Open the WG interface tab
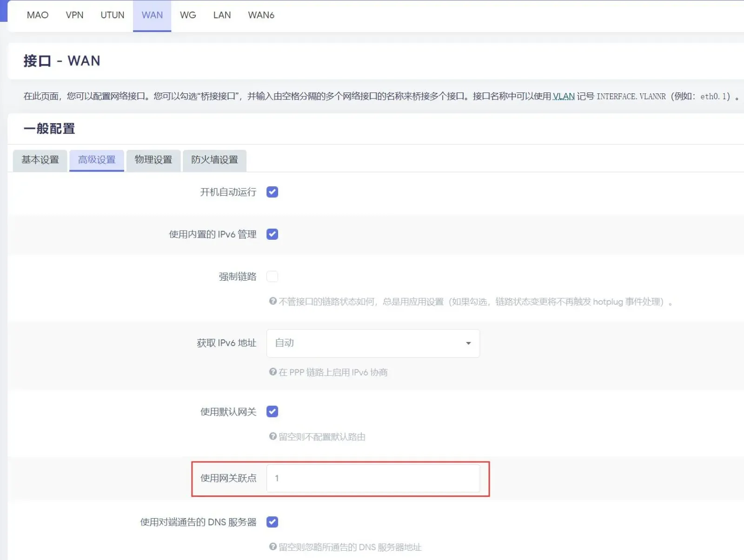The image size is (744, 560). (188, 15)
